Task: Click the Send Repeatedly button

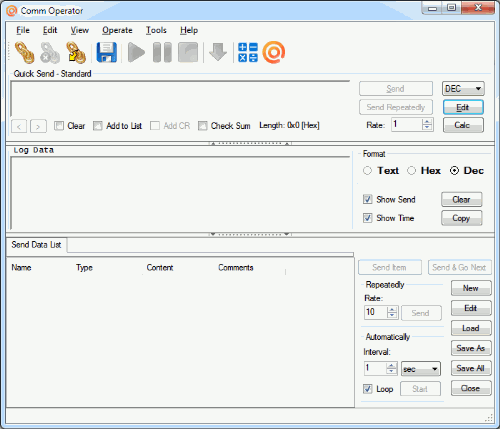Action: point(396,107)
